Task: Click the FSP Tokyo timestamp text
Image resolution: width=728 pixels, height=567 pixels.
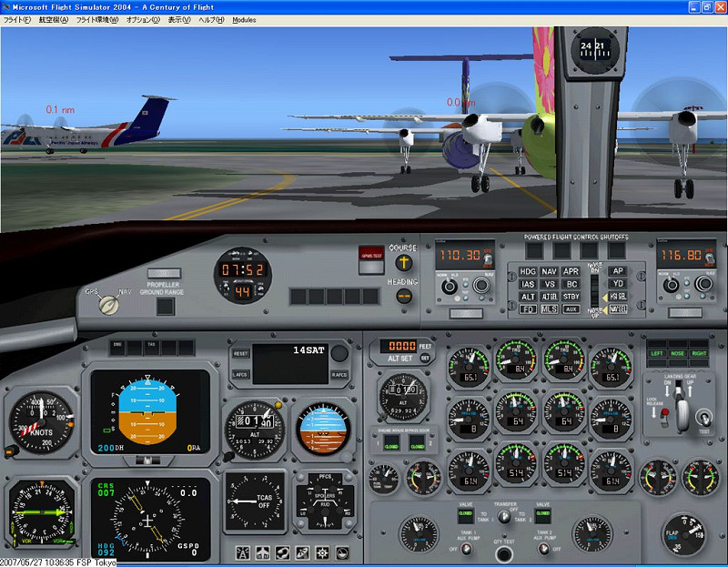Action: coord(58,562)
